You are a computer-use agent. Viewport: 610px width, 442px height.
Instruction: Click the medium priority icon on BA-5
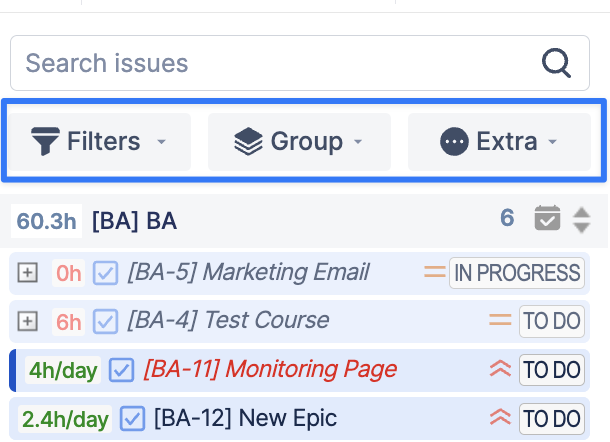[x=434, y=272]
